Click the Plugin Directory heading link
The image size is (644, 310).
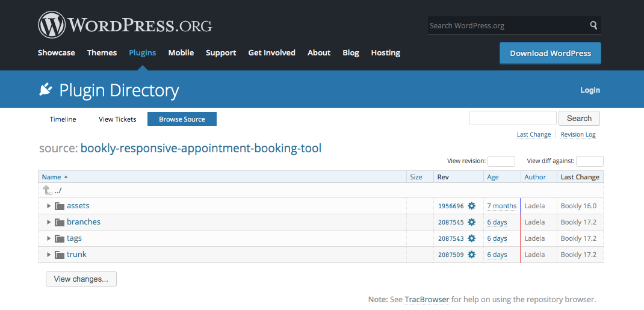point(119,90)
